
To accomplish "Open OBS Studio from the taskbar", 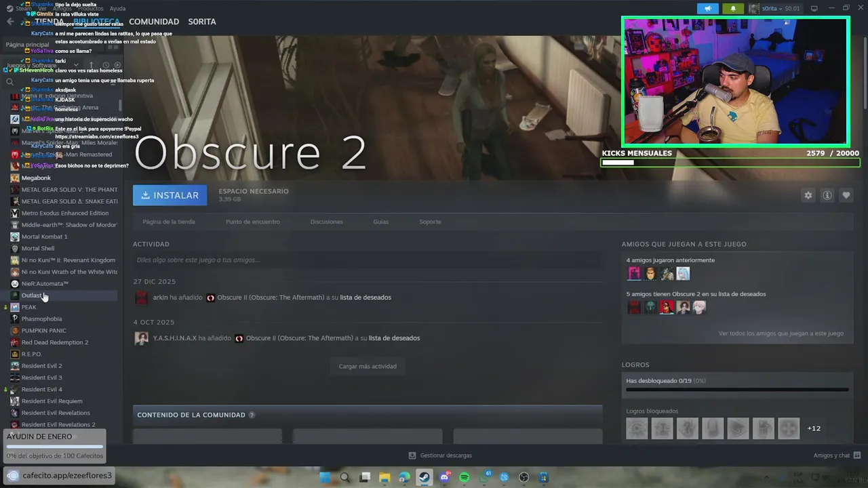I will 524,477.
